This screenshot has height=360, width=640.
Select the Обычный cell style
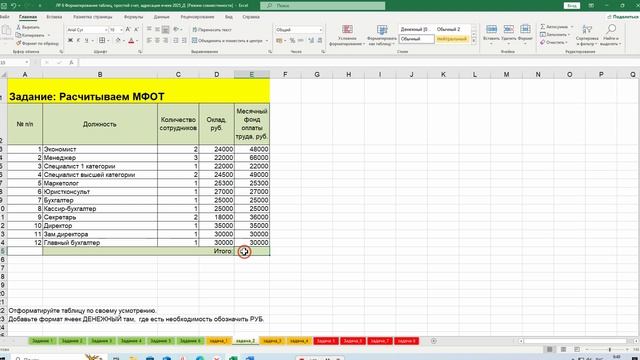(417, 39)
